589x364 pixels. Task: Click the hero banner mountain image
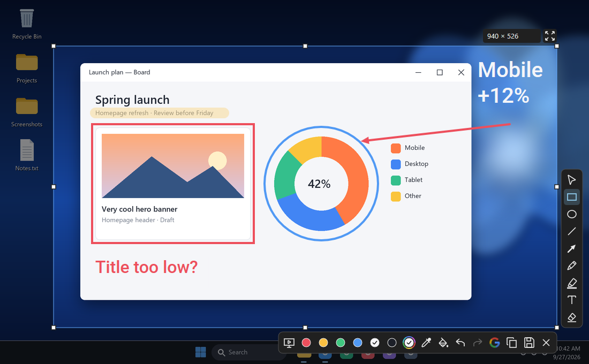(173, 166)
